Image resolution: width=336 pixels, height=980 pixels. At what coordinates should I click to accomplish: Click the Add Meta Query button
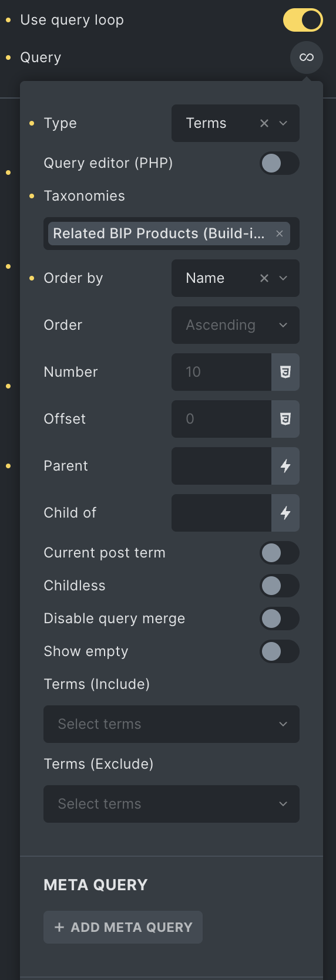coord(123,927)
